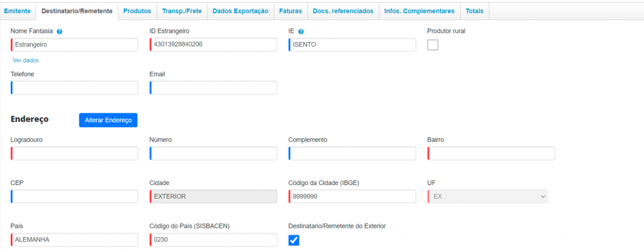Follow the Ver dados link

[x=26, y=60]
